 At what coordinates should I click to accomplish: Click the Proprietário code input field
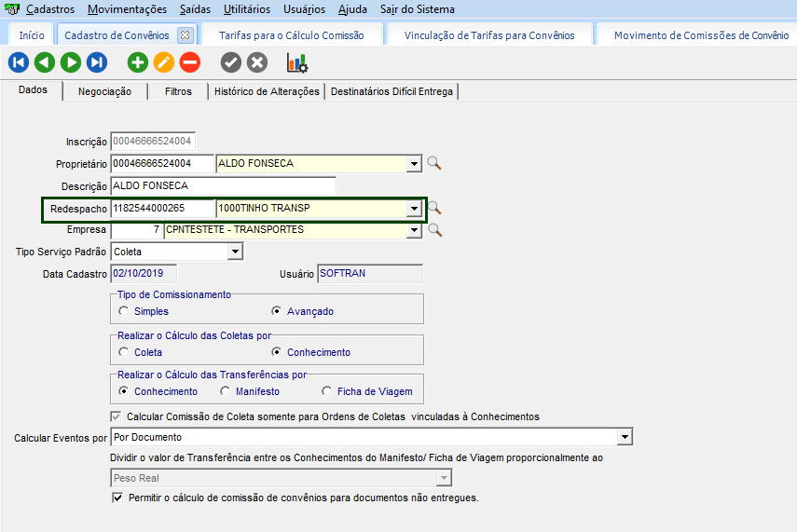click(x=162, y=164)
